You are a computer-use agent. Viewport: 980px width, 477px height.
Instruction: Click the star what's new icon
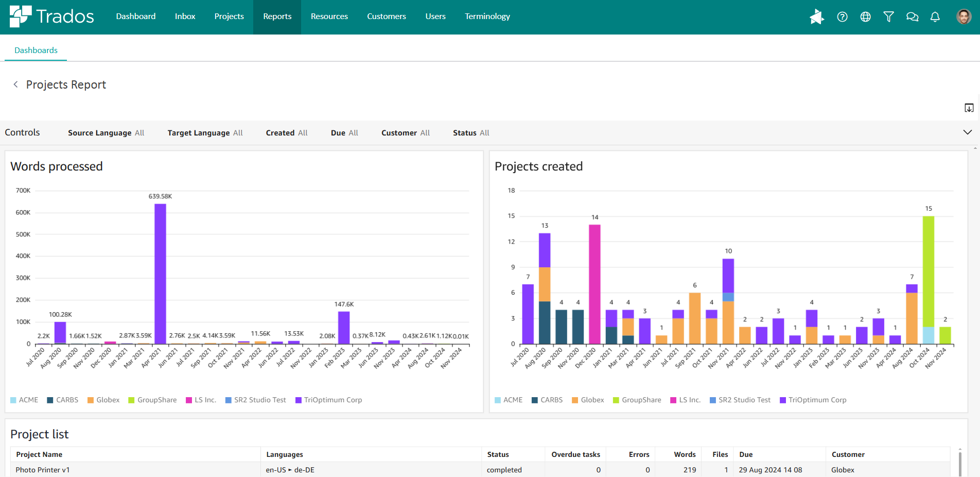pyautogui.click(x=816, y=17)
